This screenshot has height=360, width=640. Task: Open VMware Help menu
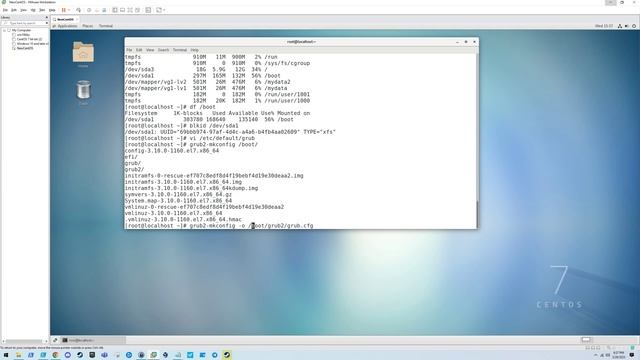[x=52, y=10]
